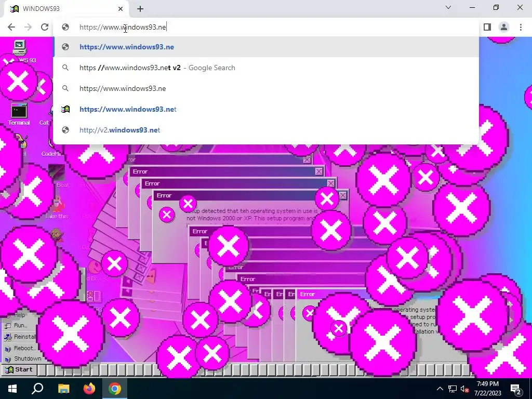Image resolution: width=532 pixels, height=399 pixels.
Task: Open the WS 93 computer desktop icon
Action: click(x=20, y=51)
